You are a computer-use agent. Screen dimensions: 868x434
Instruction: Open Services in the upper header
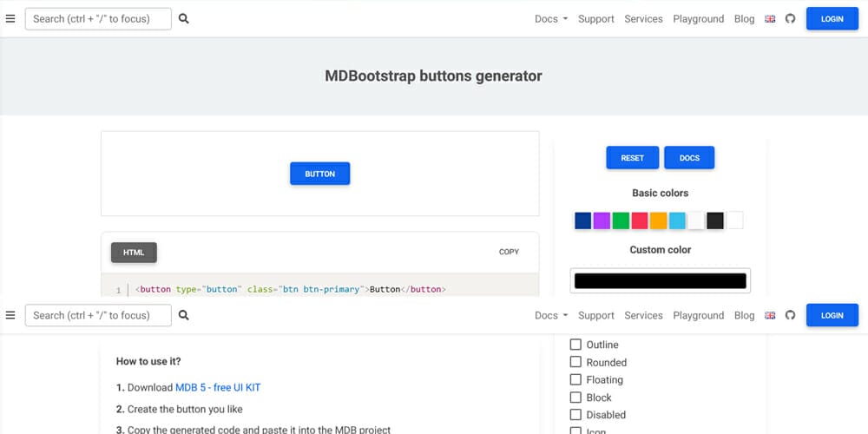[643, 19]
